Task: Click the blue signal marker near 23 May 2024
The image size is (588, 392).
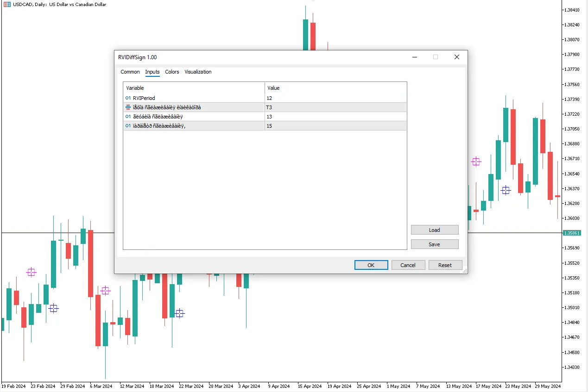Action: pyautogui.click(x=506, y=190)
